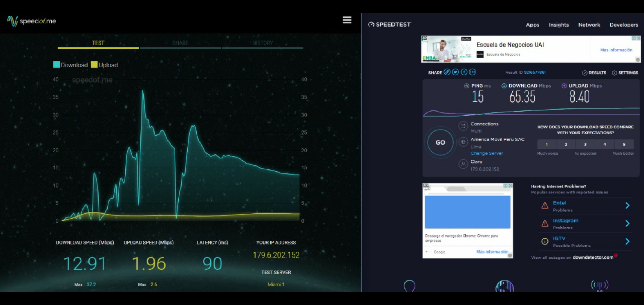Rate download speed as Much worse
The height and width of the screenshot is (305, 644).
pos(547,144)
